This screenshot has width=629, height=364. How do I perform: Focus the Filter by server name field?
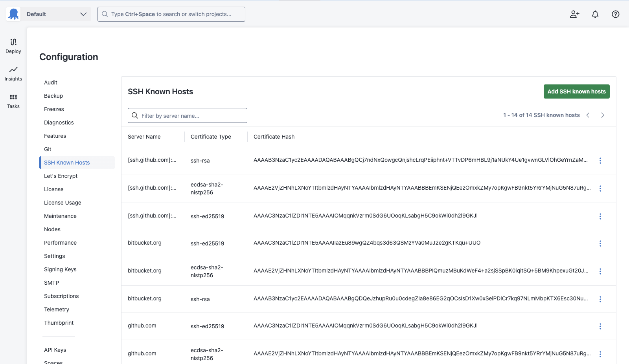pyautogui.click(x=188, y=115)
